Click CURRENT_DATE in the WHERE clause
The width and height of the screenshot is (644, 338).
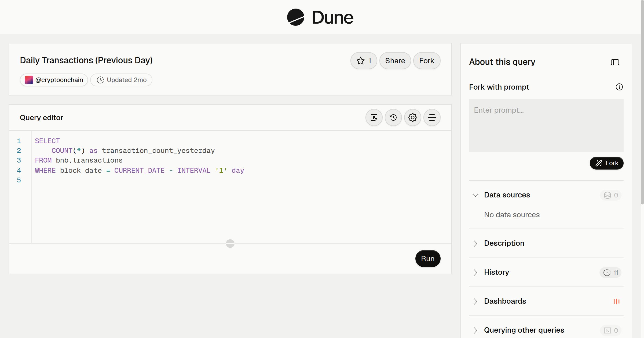[x=139, y=171]
